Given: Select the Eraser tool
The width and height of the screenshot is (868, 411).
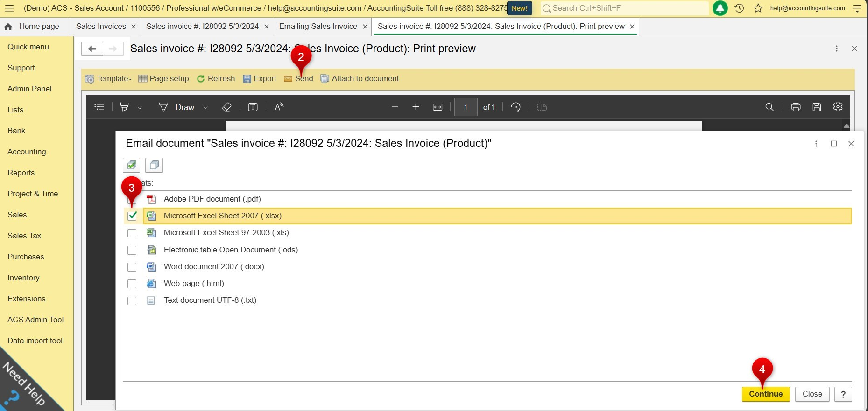Looking at the screenshot, I should [226, 107].
